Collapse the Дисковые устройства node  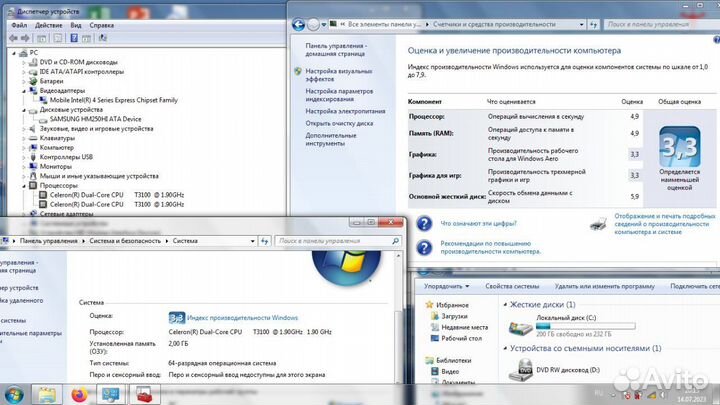coord(24,110)
